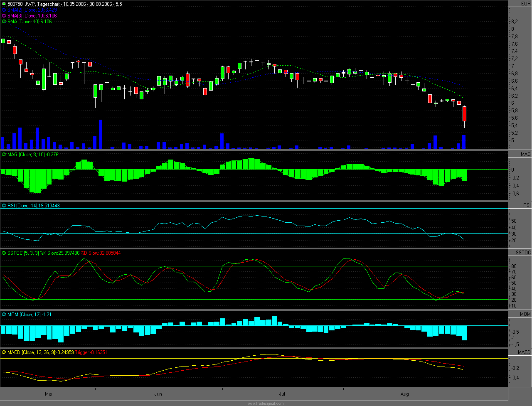Click the green candlestick icon beside 508750 JWP
The image size is (532, 406).
tap(4, 4)
